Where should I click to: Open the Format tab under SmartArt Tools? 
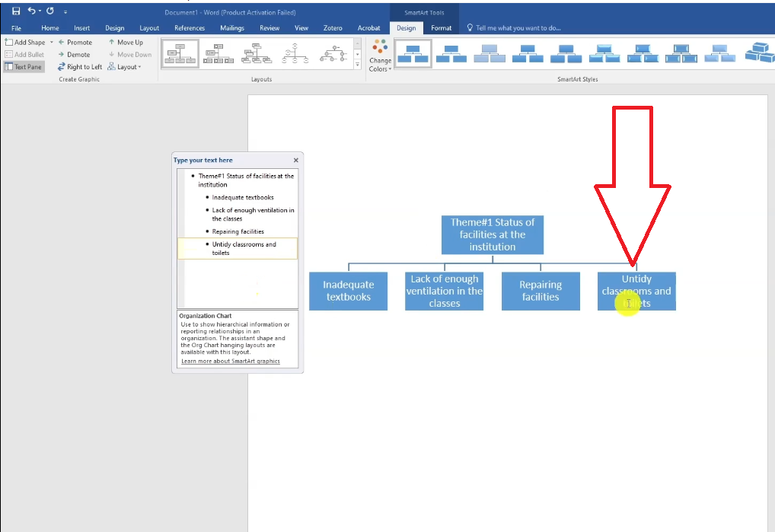[x=442, y=28]
